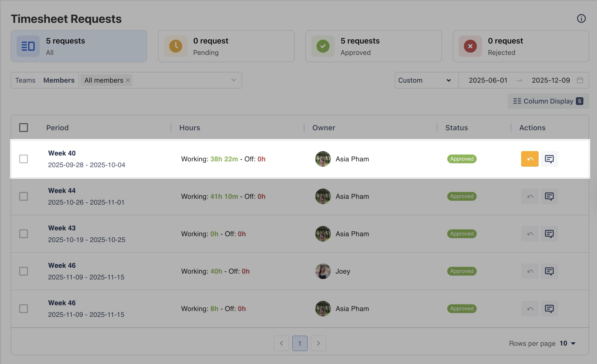This screenshot has height=364, width=597.
Task: Click the Approved status badge for Week 44
Action: (x=462, y=196)
